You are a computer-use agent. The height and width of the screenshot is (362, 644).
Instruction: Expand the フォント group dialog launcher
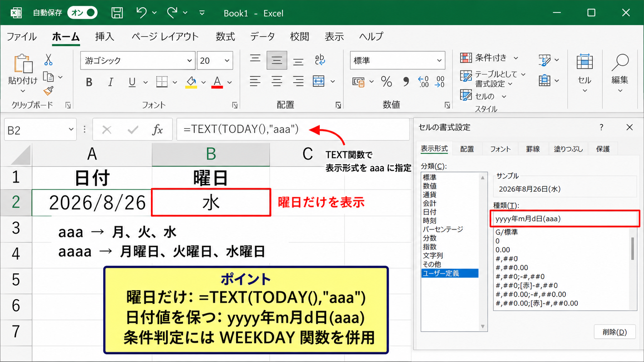point(235,105)
